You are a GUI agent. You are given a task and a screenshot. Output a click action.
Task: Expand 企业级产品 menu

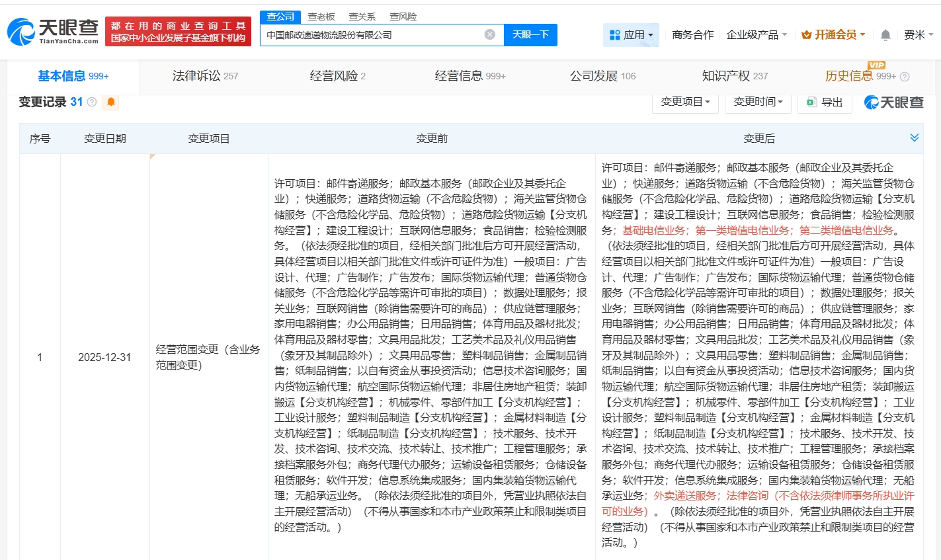click(x=757, y=35)
